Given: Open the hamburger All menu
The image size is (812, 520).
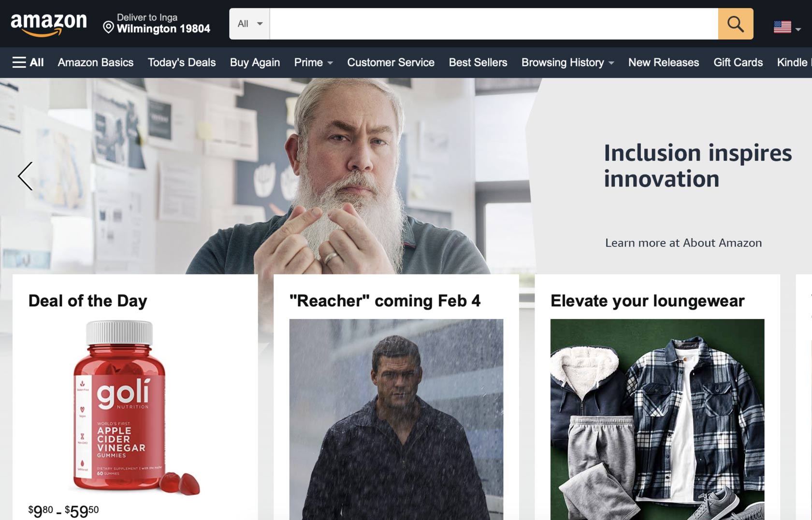Looking at the screenshot, I should point(28,62).
